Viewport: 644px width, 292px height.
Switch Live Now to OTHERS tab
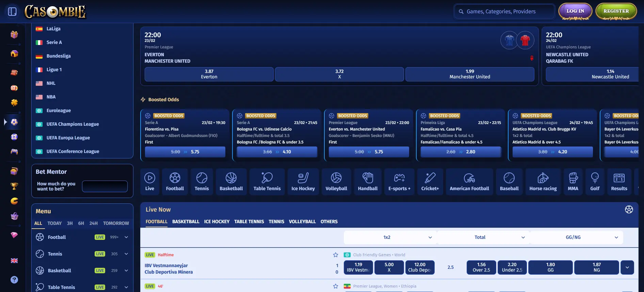329,222
